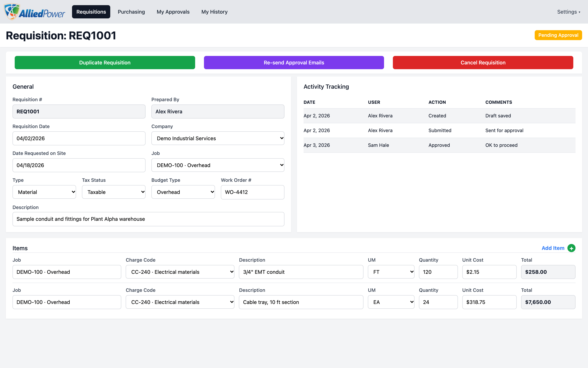This screenshot has height=368, width=588.
Task: Click the Prepared By field
Action: [218, 112]
